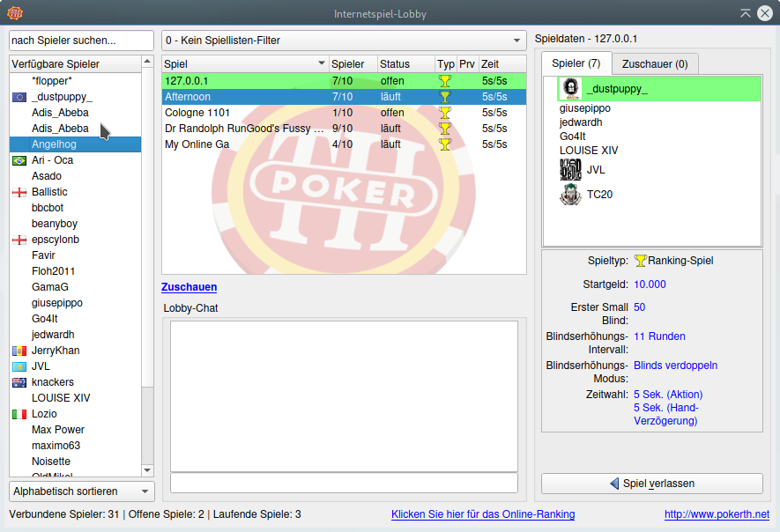
Task: Select player Floh2011
Action: [75, 271]
